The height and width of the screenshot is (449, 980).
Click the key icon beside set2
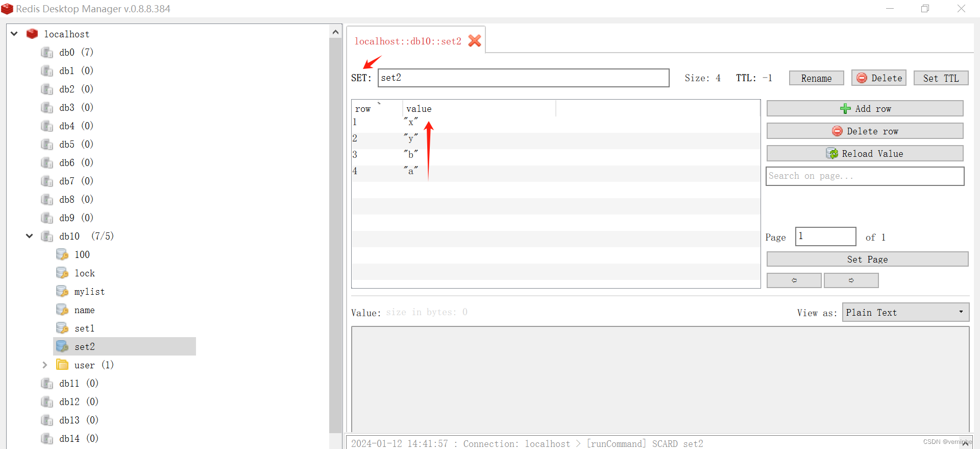pos(62,346)
